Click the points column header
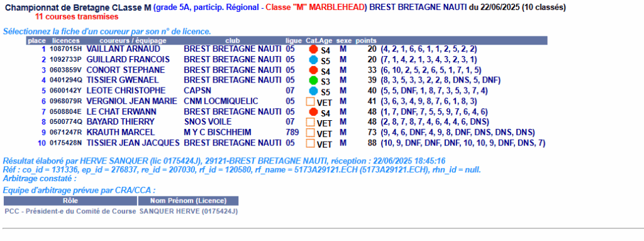 tap(365, 40)
